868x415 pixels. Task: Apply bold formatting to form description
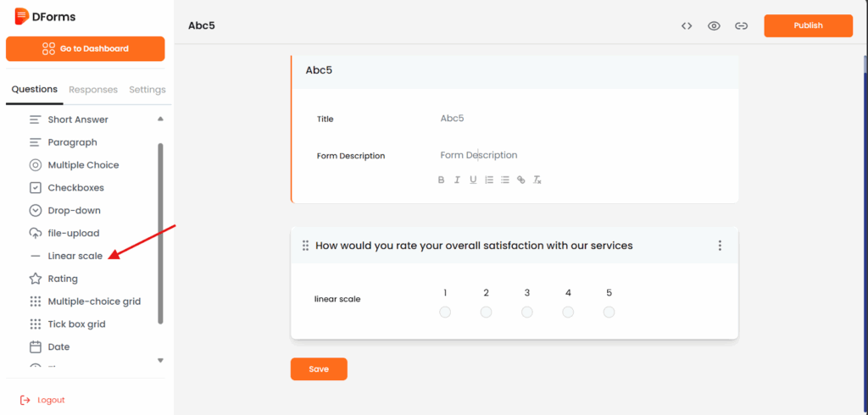point(441,180)
